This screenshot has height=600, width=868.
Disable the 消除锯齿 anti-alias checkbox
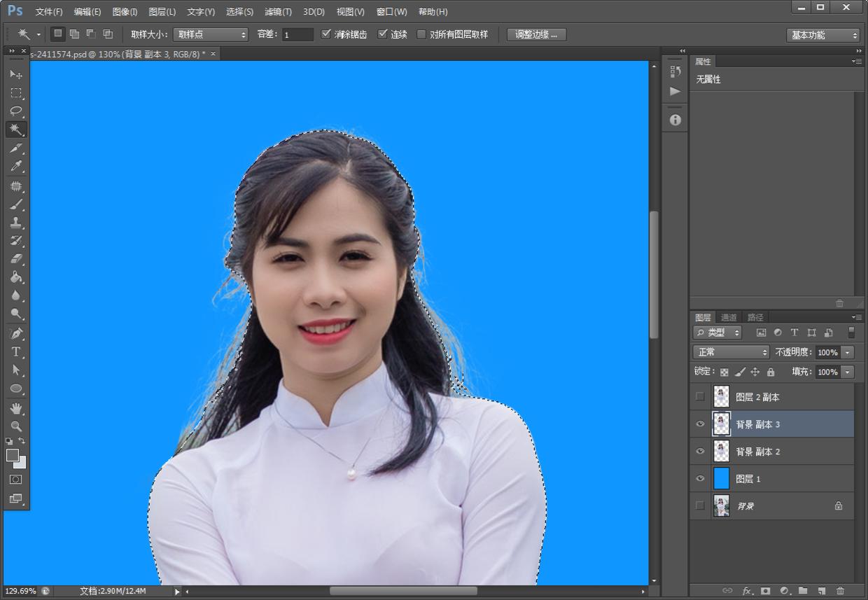pyautogui.click(x=326, y=34)
